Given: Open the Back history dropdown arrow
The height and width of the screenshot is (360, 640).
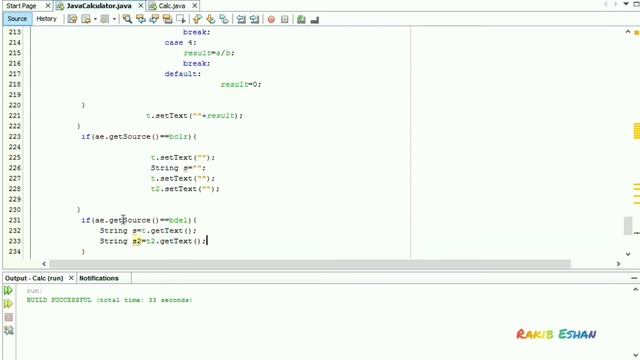Looking at the screenshot, I should pos(95,19).
